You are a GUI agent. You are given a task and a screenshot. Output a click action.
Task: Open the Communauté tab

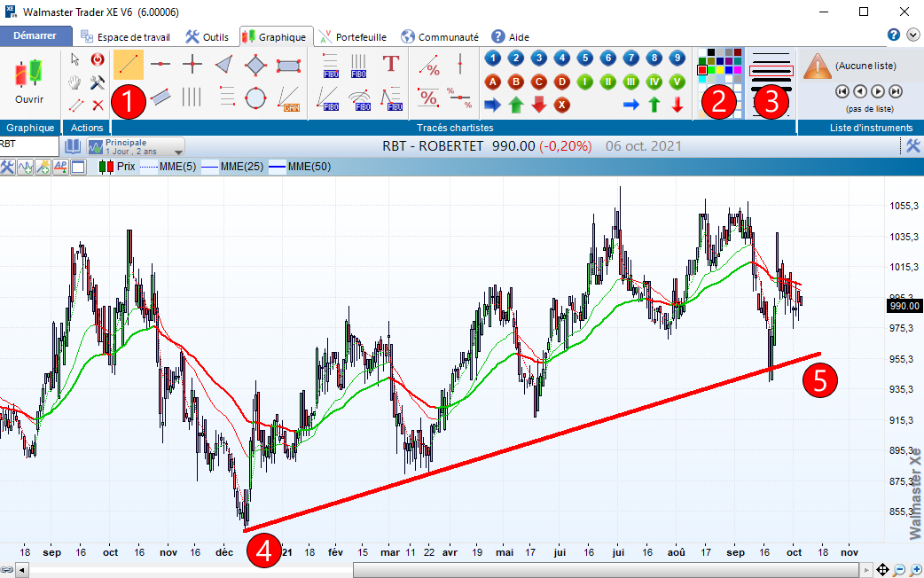(440, 37)
